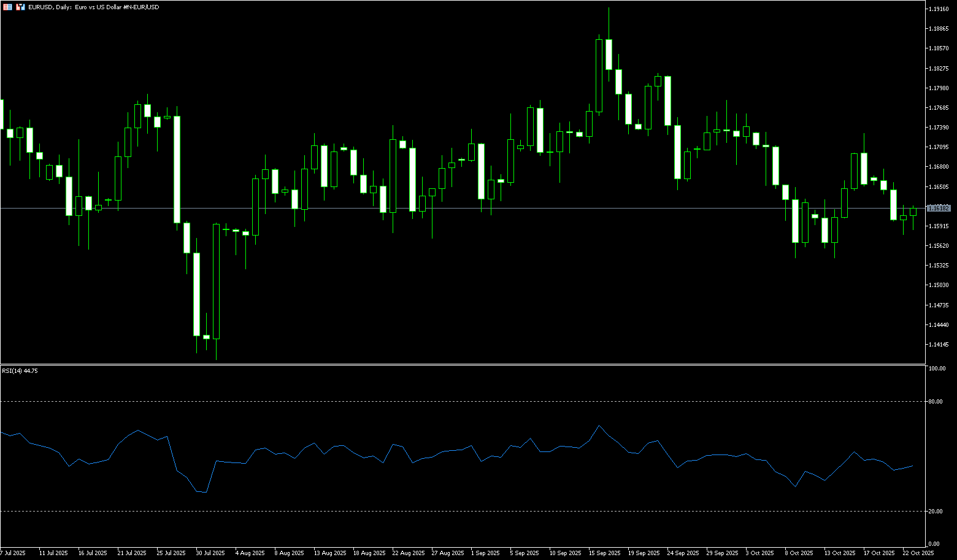Click the One Click Trading panel icon
Screen dimensions: 957x560
pos(7,7)
